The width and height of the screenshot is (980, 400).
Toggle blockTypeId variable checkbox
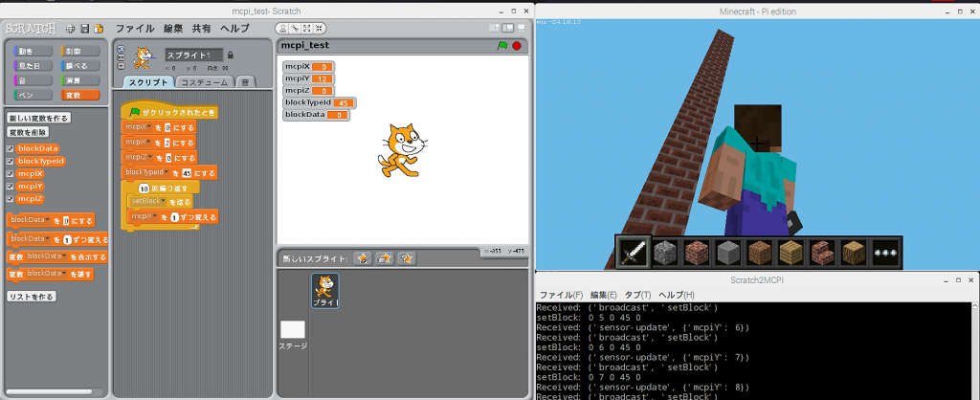pos(10,162)
